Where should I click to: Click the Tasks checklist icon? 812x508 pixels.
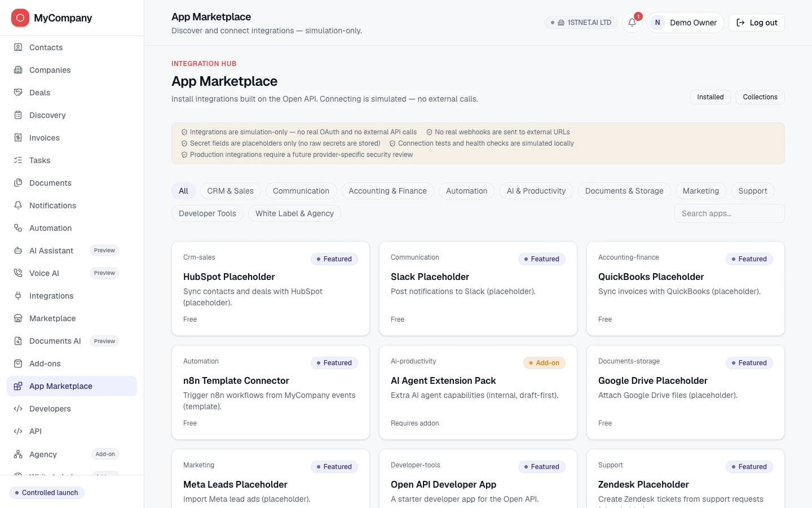point(18,160)
